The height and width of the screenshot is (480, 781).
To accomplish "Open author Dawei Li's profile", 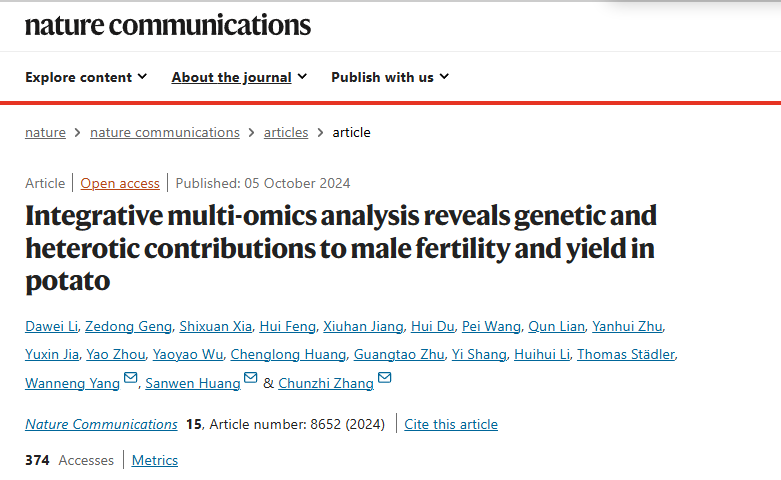I will tap(51, 326).
